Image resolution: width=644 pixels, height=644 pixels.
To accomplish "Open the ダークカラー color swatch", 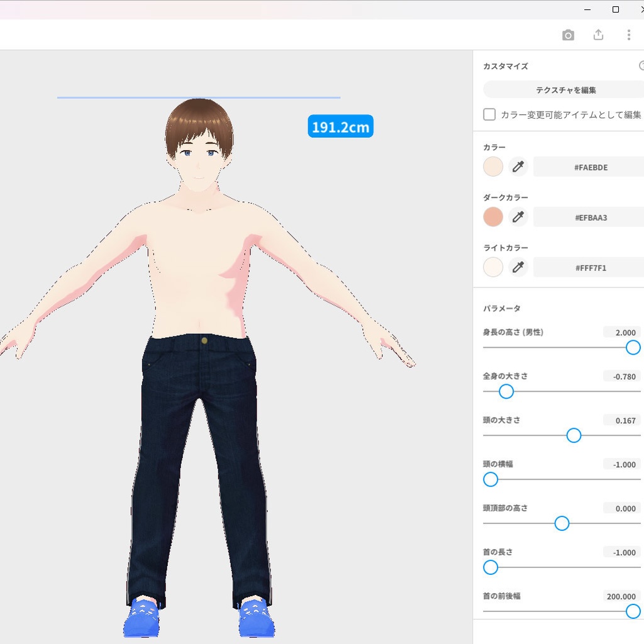I will tap(493, 217).
